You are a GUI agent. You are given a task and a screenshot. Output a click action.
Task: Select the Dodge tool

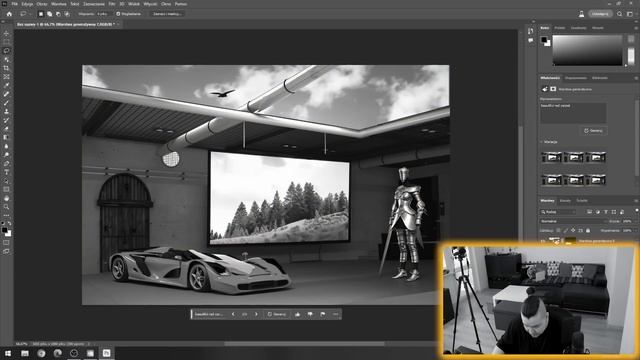pos(6,155)
